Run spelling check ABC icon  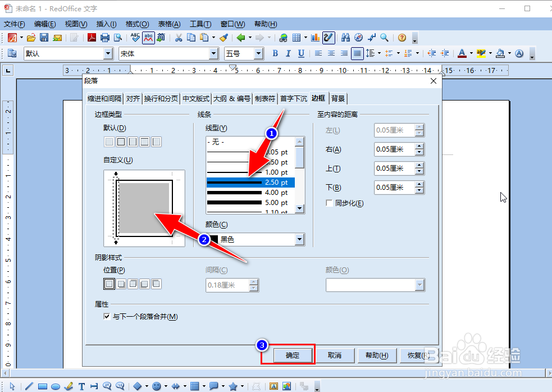tap(135, 37)
